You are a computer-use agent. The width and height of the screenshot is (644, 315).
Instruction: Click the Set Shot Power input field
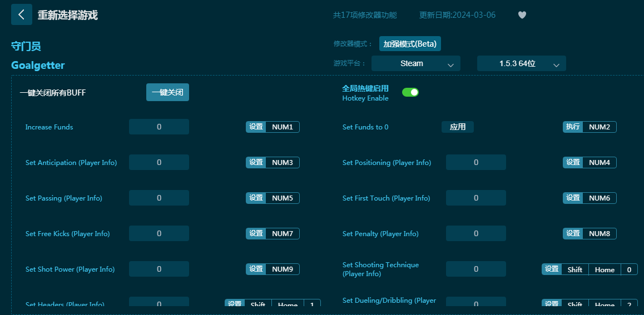tap(159, 269)
